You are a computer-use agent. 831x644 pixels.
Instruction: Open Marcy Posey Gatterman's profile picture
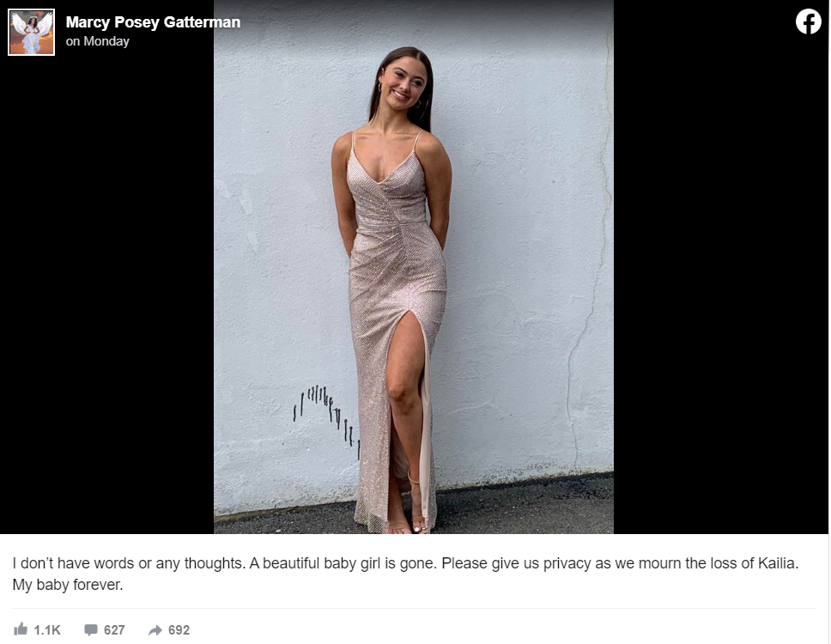click(x=31, y=33)
